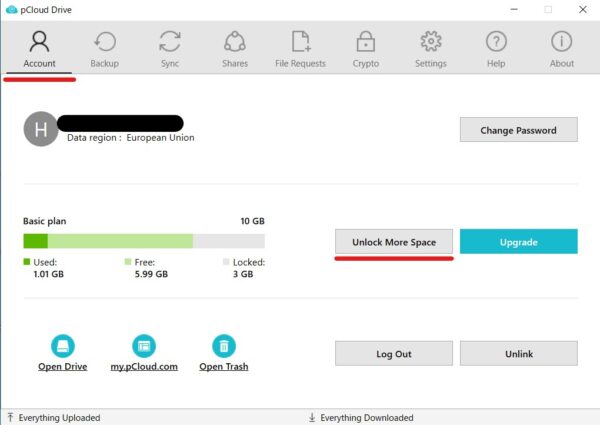Click the Unlink button
600x425 pixels.
coord(518,353)
